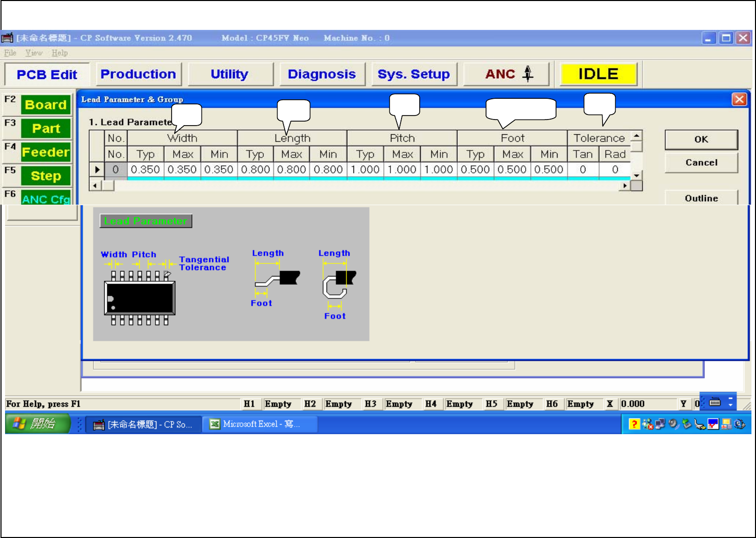The height and width of the screenshot is (538, 756).
Task: Open the Windows Start button
Action: pyautogui.click(x=37, y=424)
